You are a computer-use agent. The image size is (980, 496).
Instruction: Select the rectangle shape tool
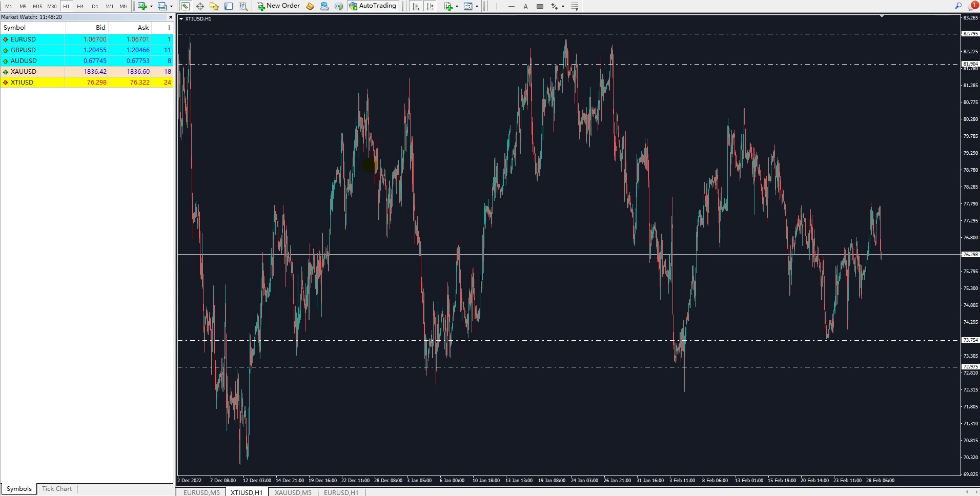[540, 6]
